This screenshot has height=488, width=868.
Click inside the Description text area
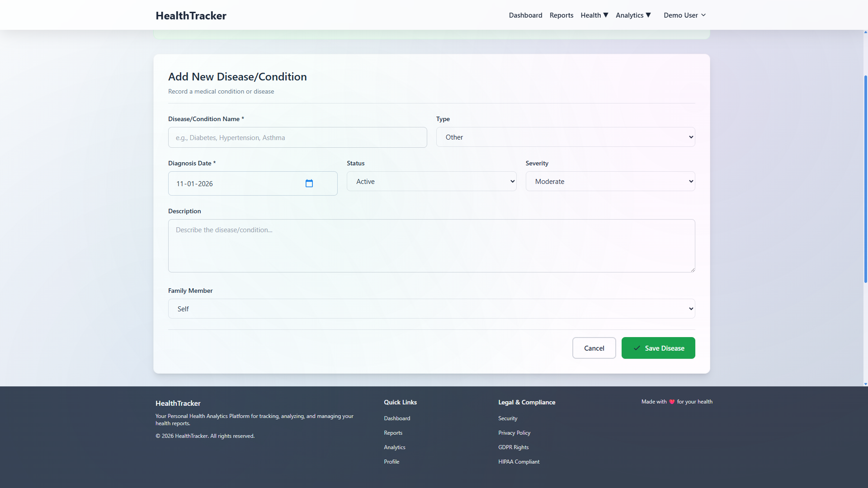coord(431,246)
